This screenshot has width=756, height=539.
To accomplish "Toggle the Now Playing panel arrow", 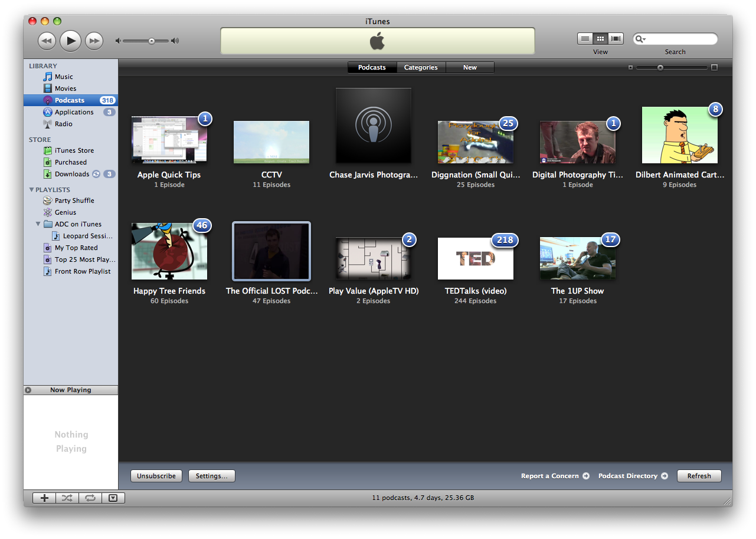I will point(28,390).
